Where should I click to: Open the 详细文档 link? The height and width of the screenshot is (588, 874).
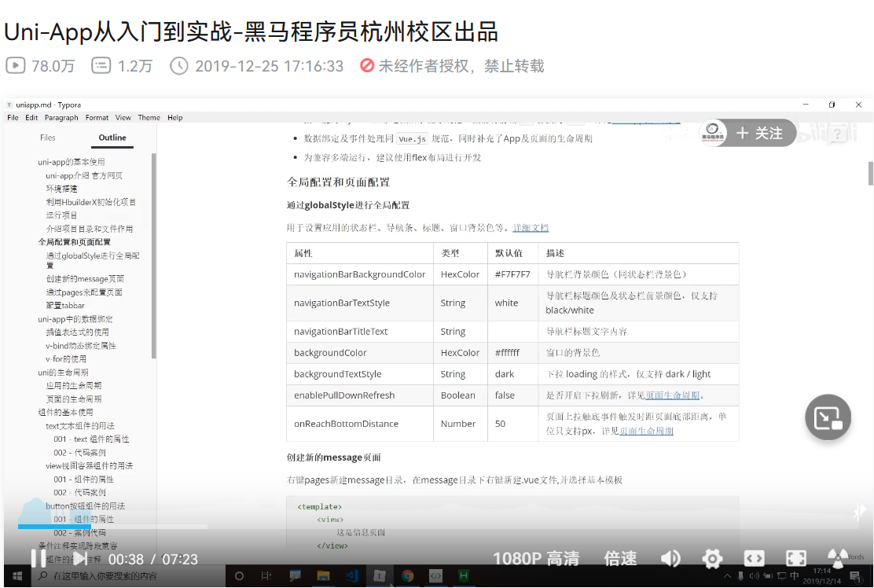[x=531, y=227]
